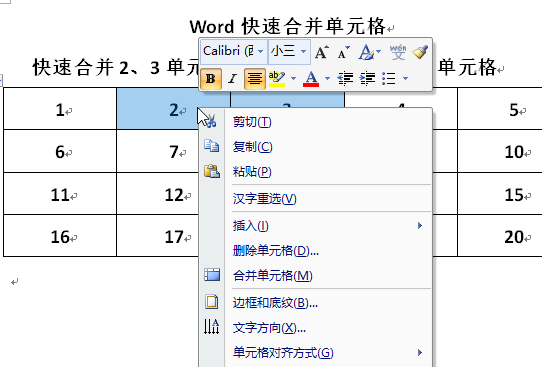
Task: Click the paste clipboard icon
Action: 212,171
